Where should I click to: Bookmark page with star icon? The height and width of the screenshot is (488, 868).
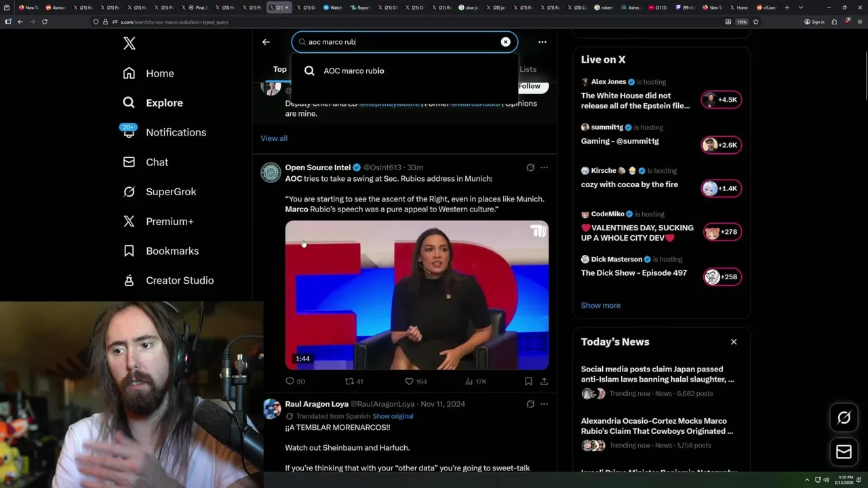[755, 22]
